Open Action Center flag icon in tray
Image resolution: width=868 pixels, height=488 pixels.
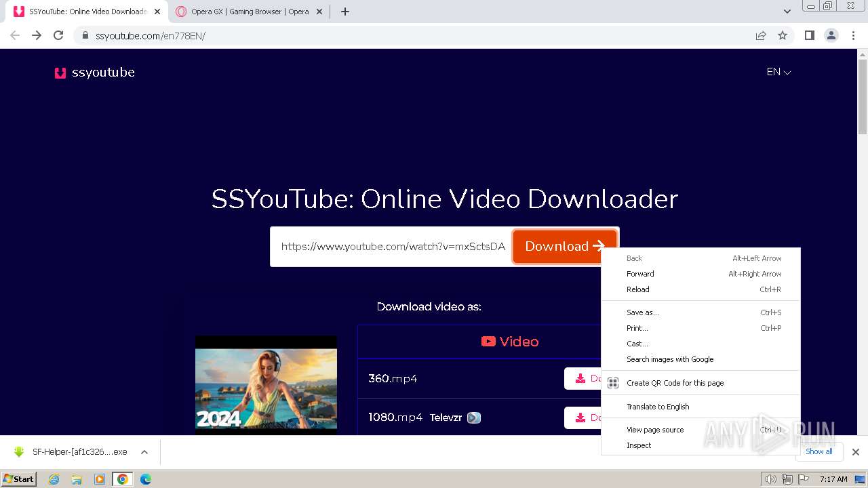(x=803, y=479)
